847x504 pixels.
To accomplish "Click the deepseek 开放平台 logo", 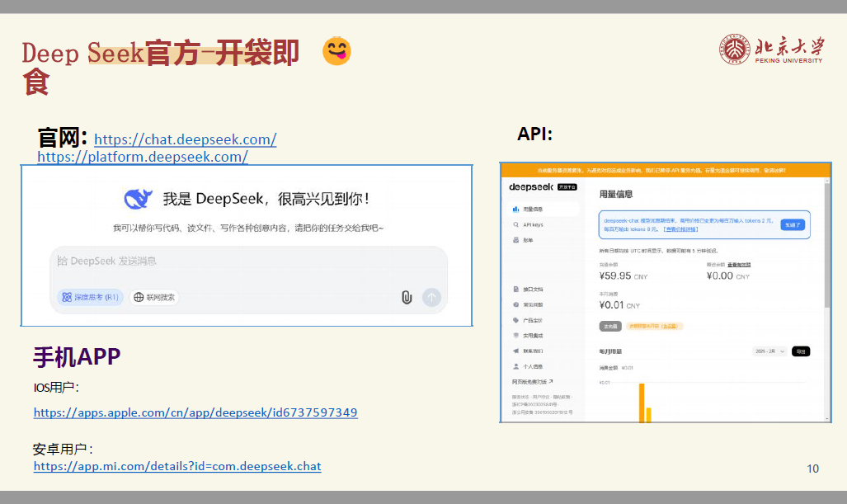I will (x=543, y=187).
